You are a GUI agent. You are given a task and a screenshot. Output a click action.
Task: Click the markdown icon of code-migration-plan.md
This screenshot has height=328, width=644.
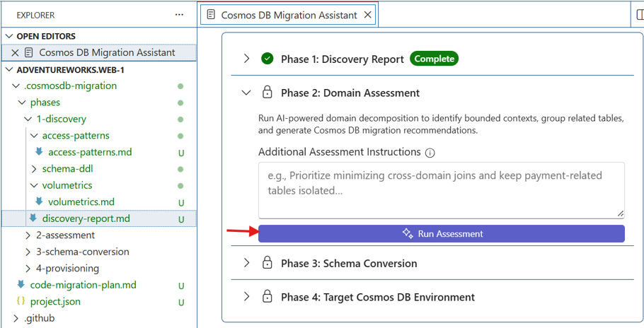(x=21, y=284)
